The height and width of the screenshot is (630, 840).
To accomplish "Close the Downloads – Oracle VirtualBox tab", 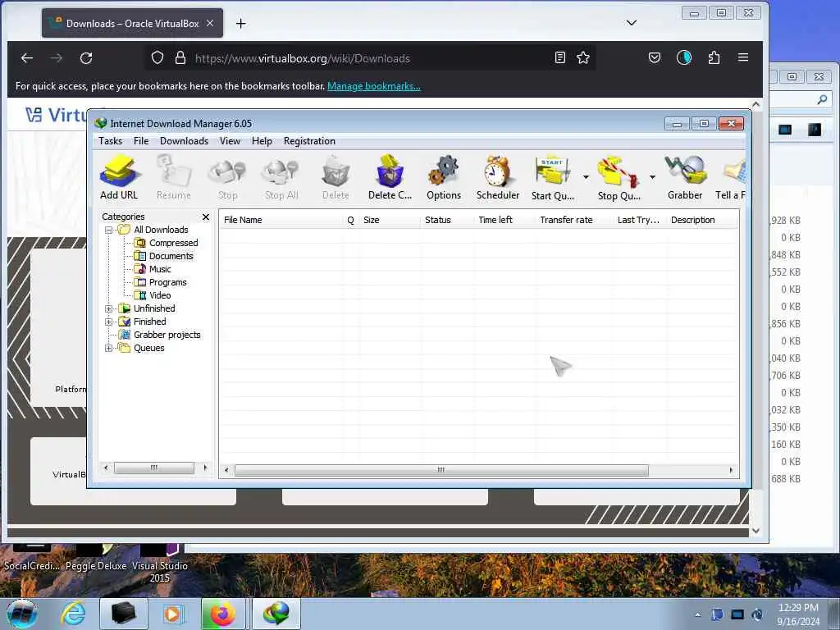I will (x=210, y=23).
